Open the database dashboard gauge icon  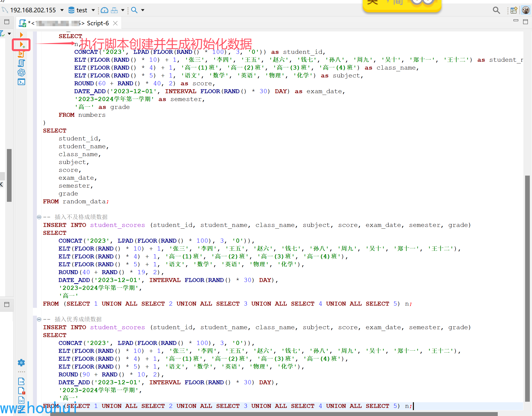point(105,10)
